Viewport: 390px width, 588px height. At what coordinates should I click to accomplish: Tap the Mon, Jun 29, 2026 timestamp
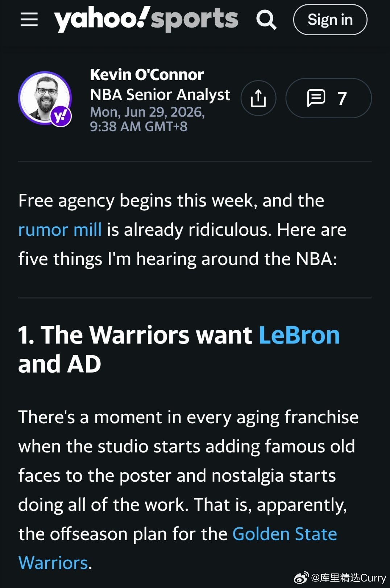(147, 112)
